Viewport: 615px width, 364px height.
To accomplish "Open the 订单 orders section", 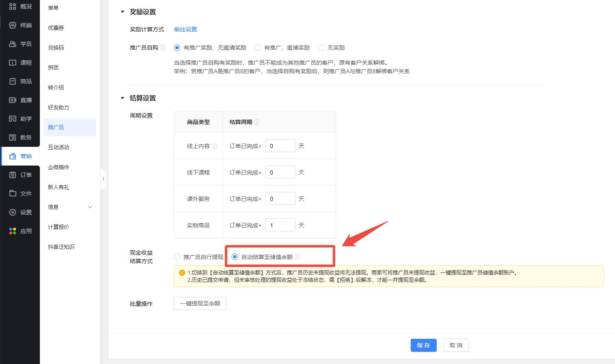I will tap(20, 174).
